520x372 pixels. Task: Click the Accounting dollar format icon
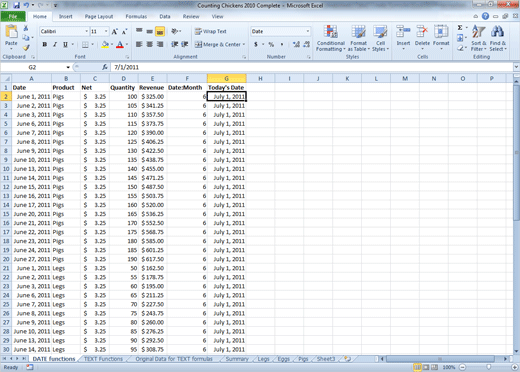coord(256,44)
